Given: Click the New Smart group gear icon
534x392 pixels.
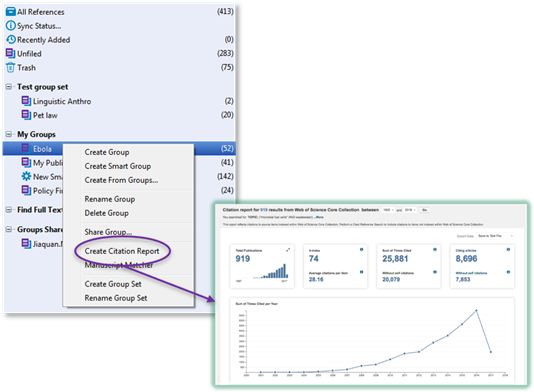Looking at the screenshot, I should (26, 176).
